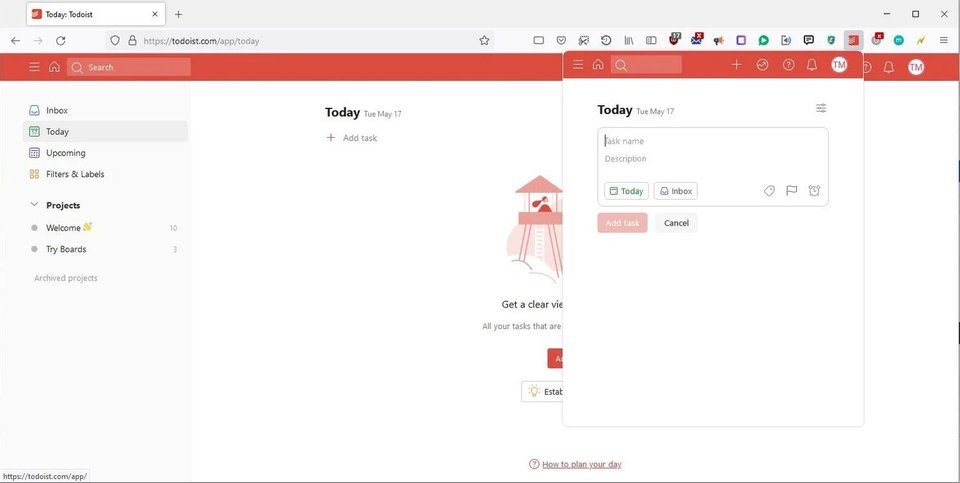
Task: Click the mail extension icon with red X
Action: tap(697, 39)
